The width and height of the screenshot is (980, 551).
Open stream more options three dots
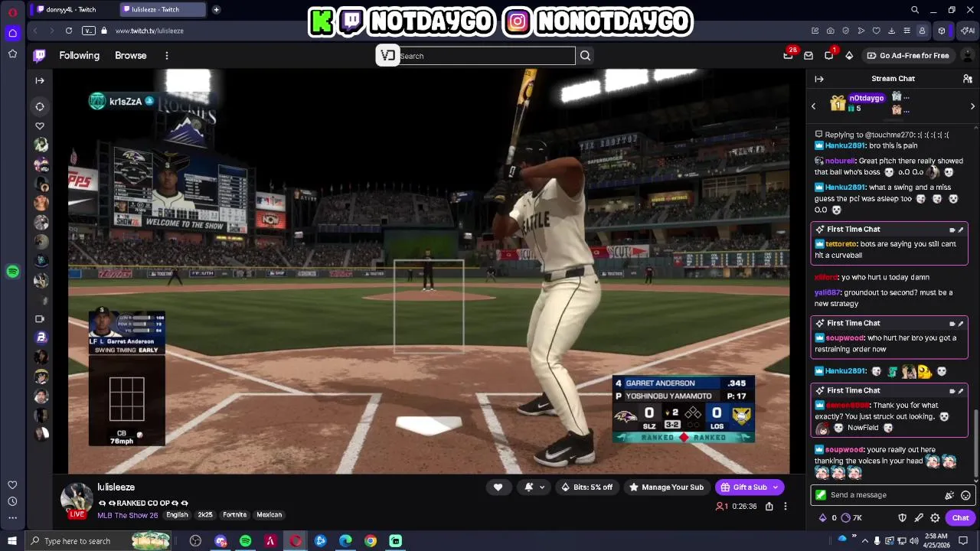coord(785,506)
